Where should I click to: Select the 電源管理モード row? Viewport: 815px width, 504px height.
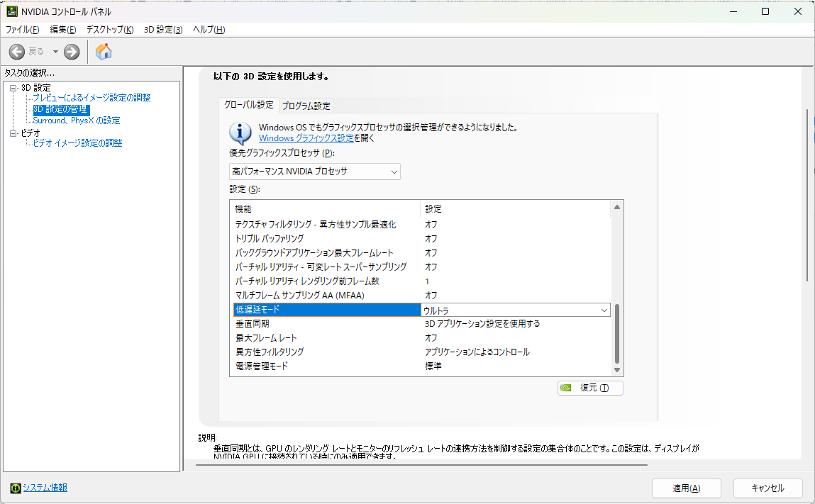coord(421,366)
